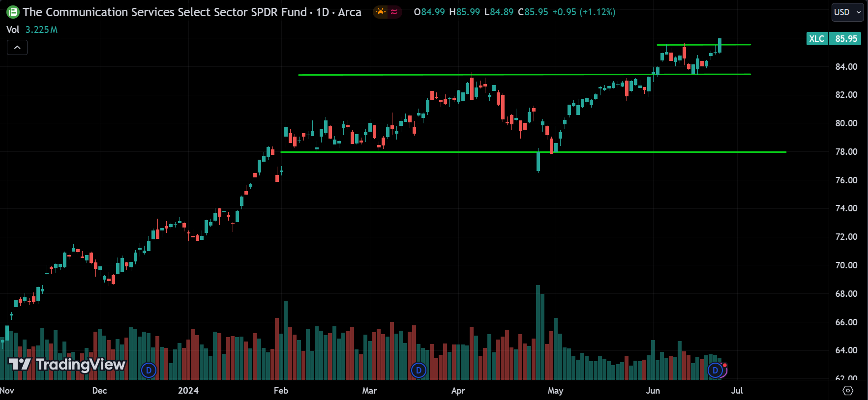868x400 pixels.
Task: Click the orange sun market-status icon
Action: (x=380, y=12)
